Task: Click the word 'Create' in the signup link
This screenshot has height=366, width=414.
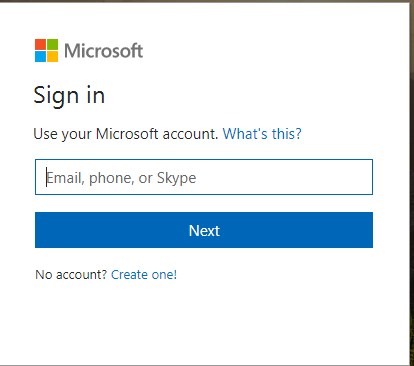Action: tap(129, 275)
